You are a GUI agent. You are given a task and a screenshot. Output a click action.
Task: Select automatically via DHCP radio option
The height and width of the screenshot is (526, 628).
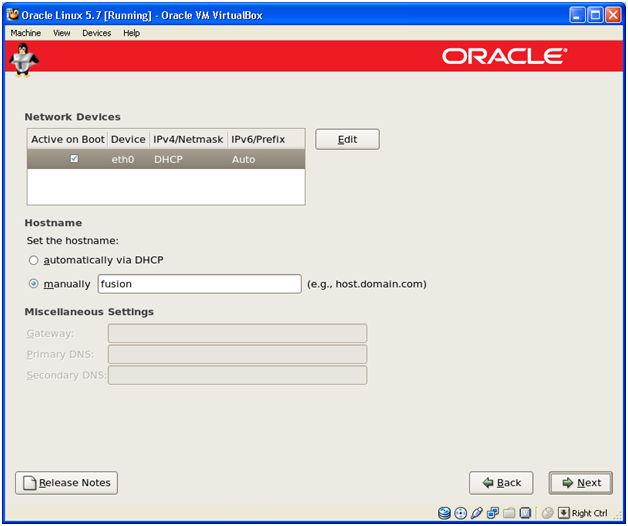click(x=34, y=260)
